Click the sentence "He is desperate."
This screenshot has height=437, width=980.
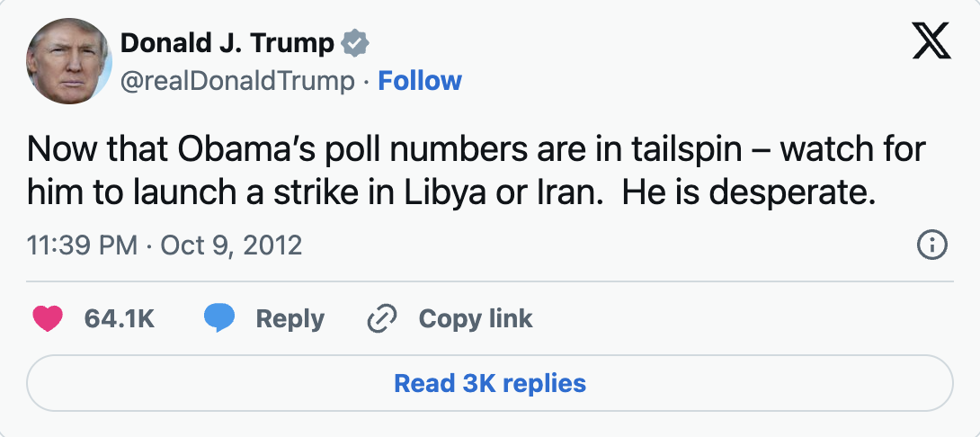748,192
